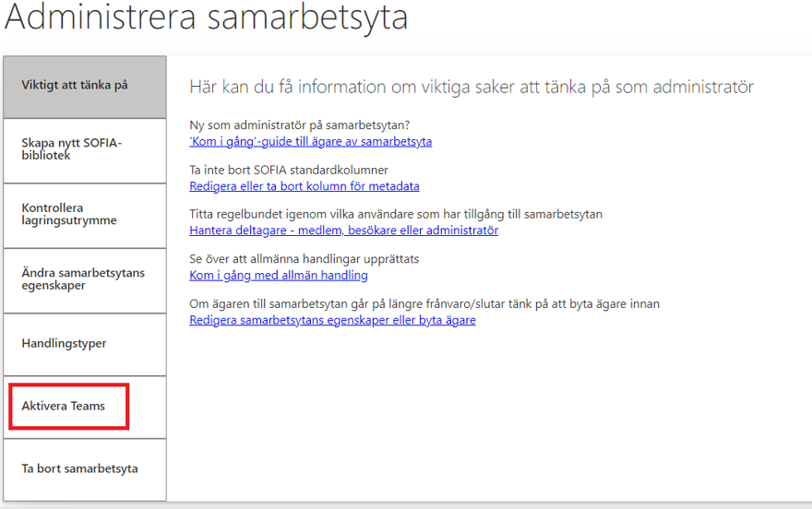Image resolution: width=812 pixels, height=509 pixels.
Task: Click the 'Administrera samarbetsyta' page title
Action: click(x=207, y=18)
